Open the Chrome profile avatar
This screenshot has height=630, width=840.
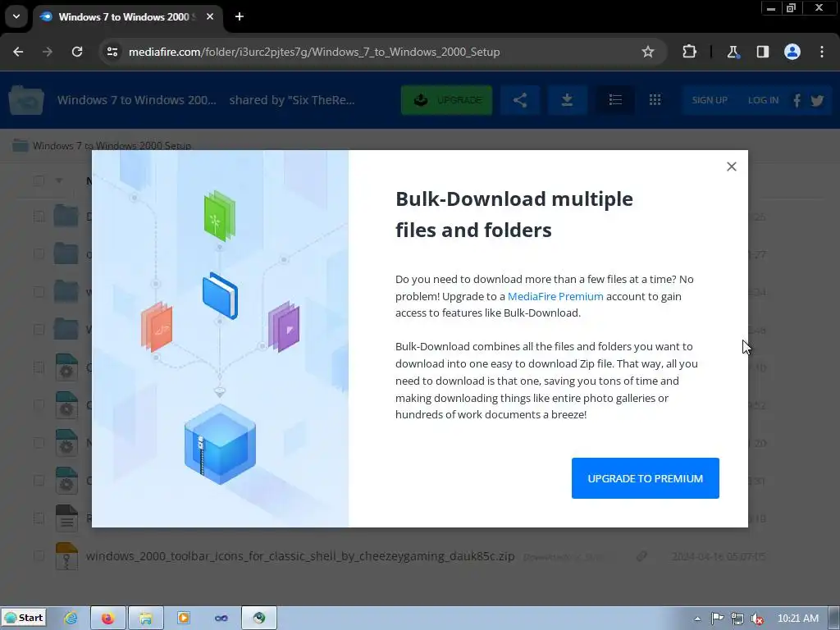[x=792, y=52]
